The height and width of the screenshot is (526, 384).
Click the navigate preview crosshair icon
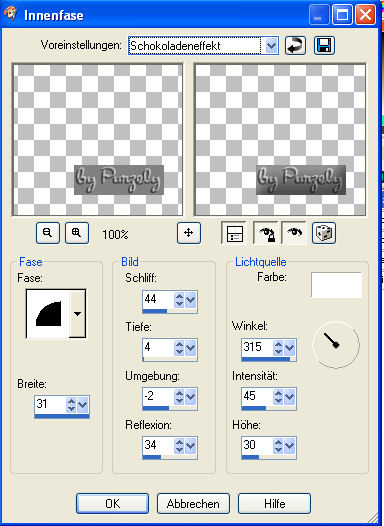pos(189,233)
